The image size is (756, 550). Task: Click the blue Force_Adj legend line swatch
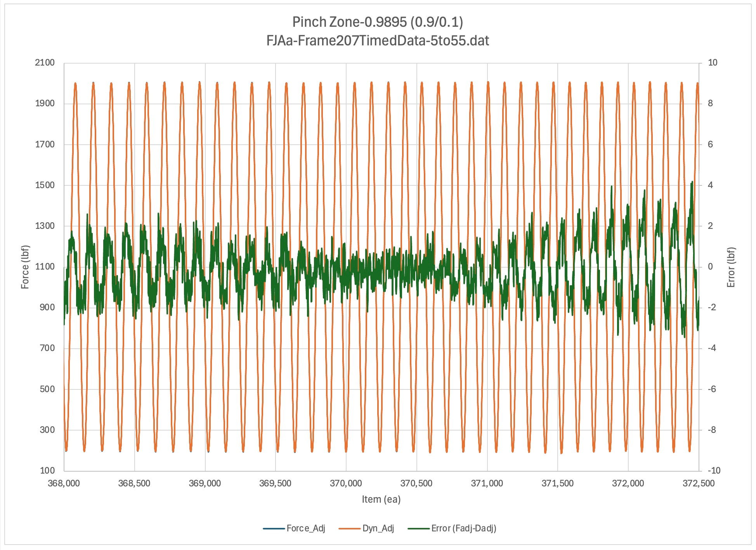274,529
